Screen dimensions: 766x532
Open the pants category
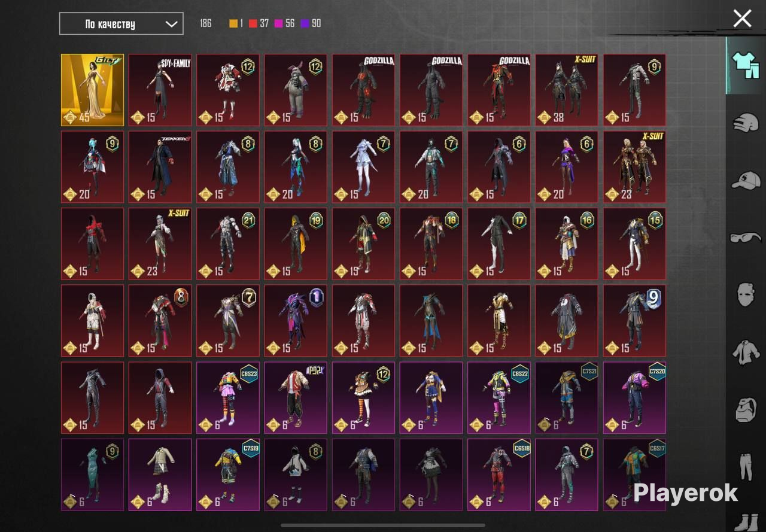pyautogui.click(x=746, y=467)
